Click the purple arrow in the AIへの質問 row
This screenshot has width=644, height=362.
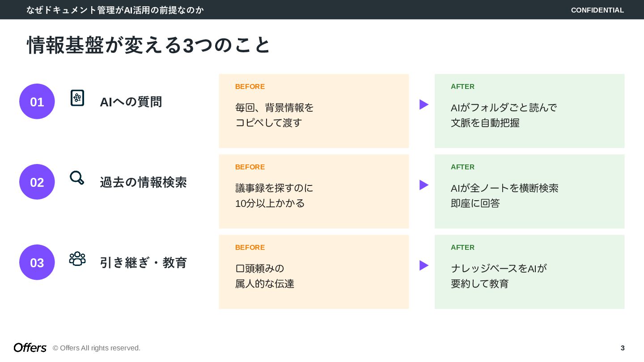(424, 105)
